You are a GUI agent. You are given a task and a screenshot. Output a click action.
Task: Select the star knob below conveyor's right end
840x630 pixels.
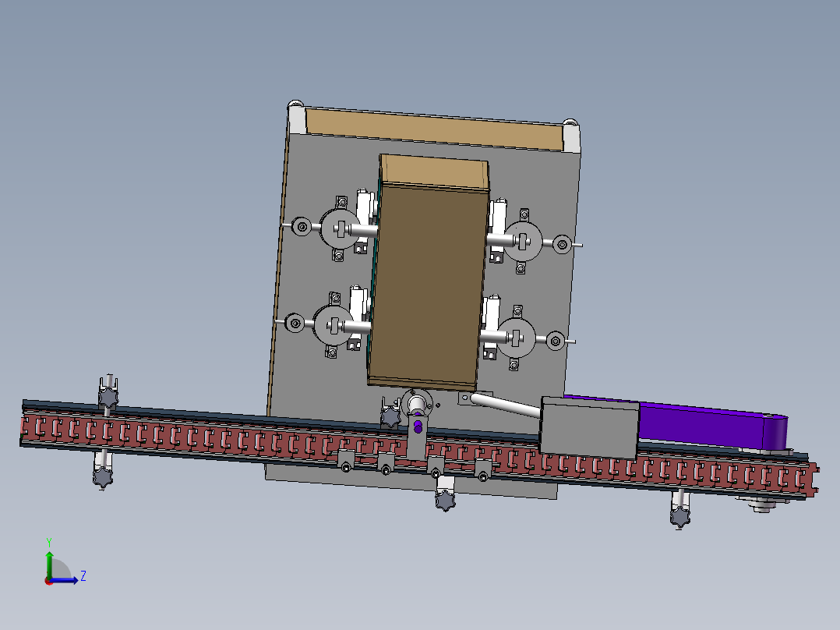click(679, 517)
